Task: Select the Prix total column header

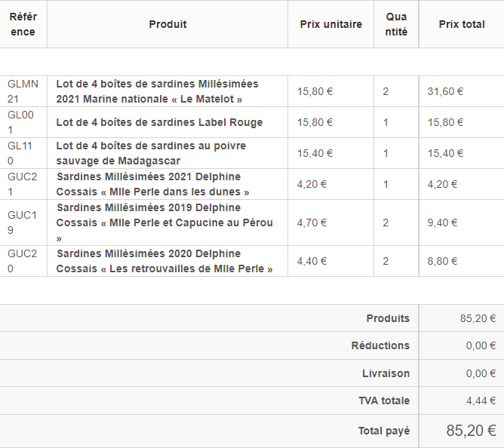Action: [461, 24]
